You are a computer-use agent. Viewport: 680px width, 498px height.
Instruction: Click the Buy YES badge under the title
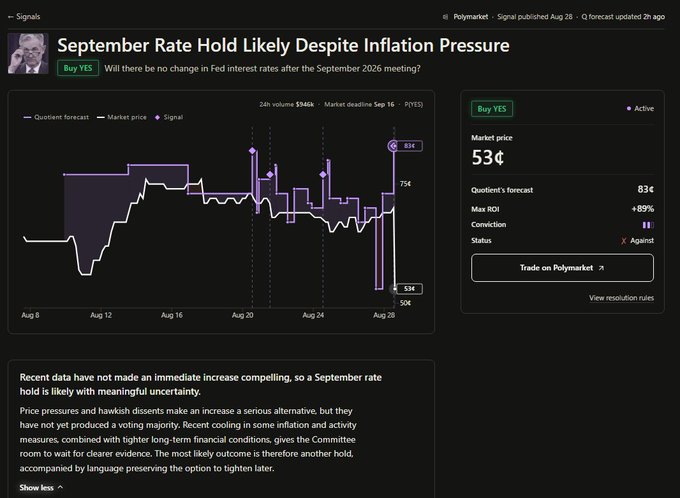[78, 68]
